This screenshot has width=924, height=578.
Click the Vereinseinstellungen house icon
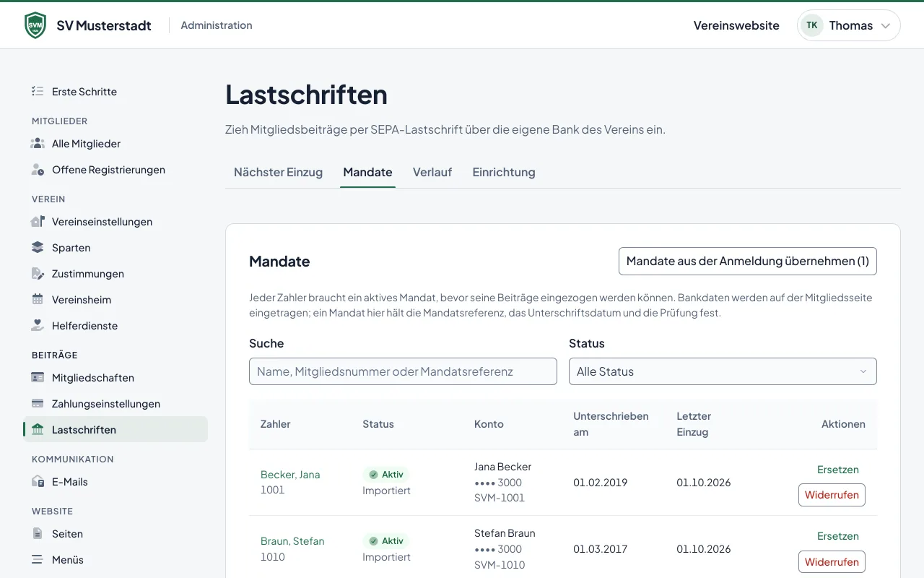[x=38, y=222]
